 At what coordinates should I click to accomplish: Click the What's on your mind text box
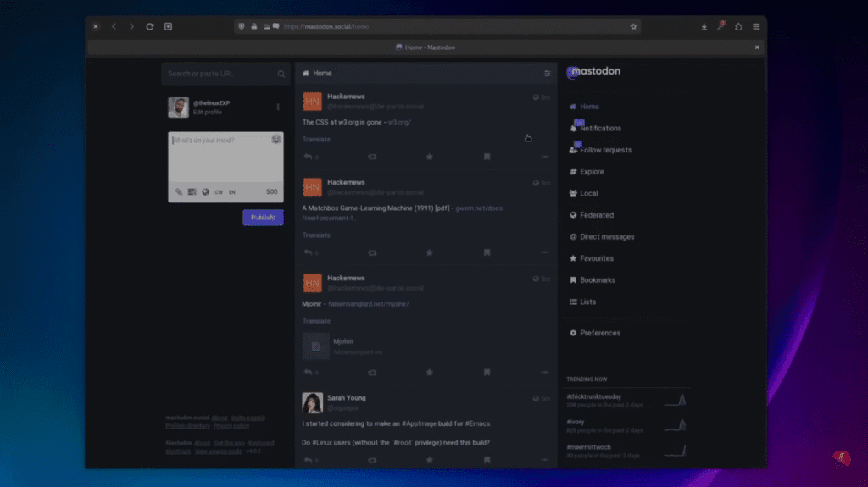click(225, 157)
